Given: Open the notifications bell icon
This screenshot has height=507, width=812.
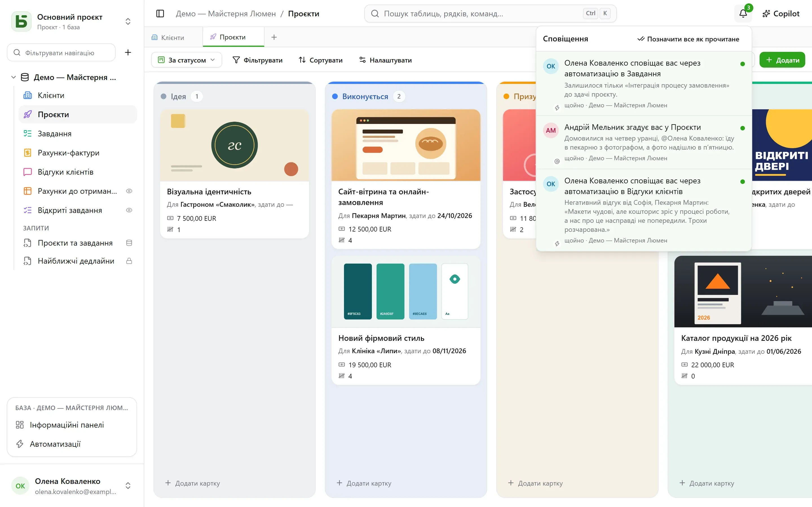Looking at the screenshot, I should click(743, 14).
